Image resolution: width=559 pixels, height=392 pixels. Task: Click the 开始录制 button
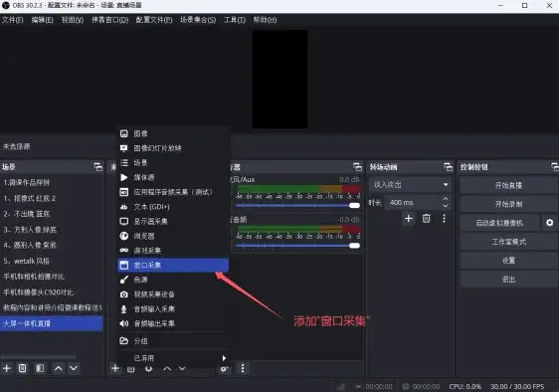pyautogui.click(x=508, y=204)
